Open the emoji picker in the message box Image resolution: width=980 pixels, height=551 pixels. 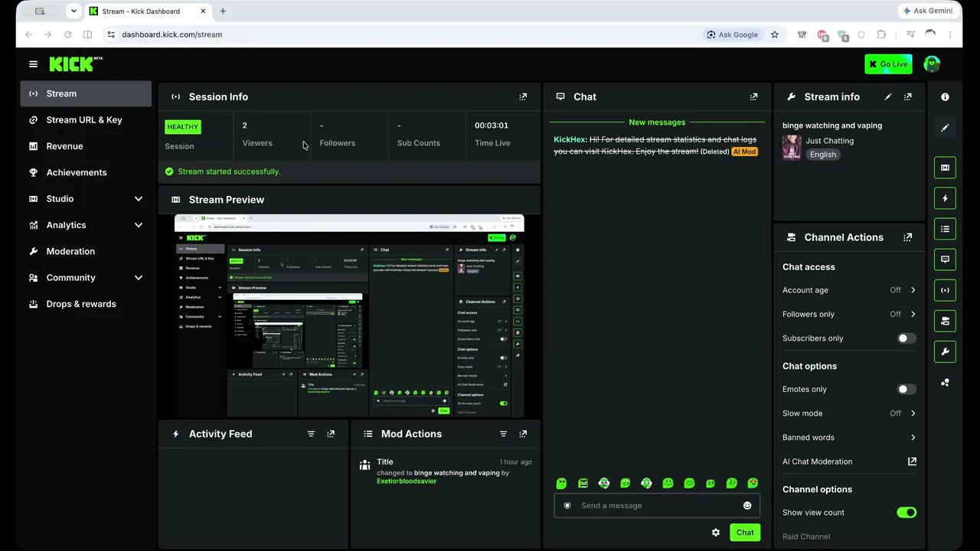747,506
